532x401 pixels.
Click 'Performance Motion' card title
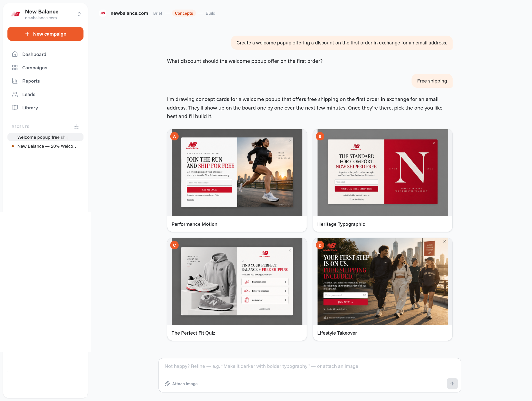(194, 224)
